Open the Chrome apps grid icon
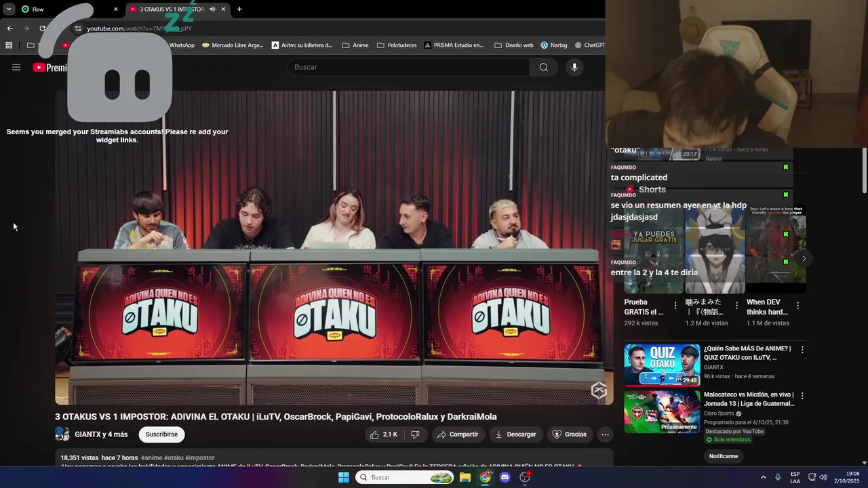 (9, 45)
